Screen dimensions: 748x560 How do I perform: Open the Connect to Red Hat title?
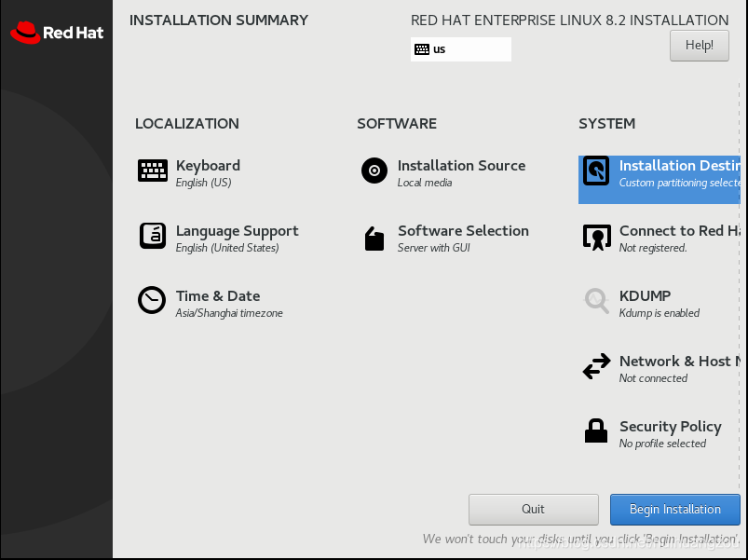point(680,231)
